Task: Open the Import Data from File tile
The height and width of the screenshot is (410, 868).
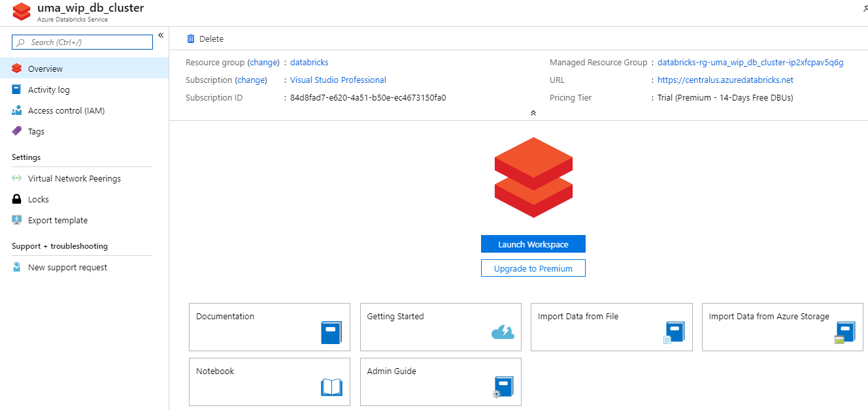Action: coord(611,327)
